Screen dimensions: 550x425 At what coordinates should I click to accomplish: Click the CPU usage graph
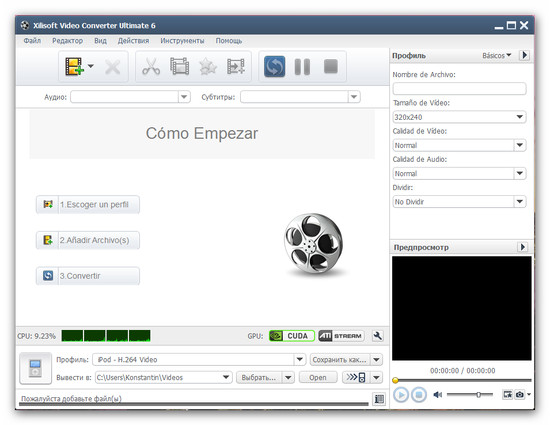pyautogui.click(x=106, y=336)
